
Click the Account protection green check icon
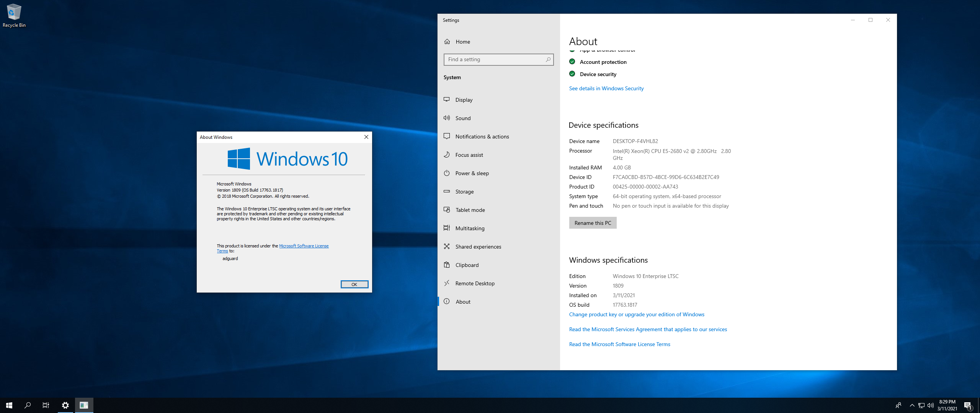pyautogui.click(x=572, y=62)
